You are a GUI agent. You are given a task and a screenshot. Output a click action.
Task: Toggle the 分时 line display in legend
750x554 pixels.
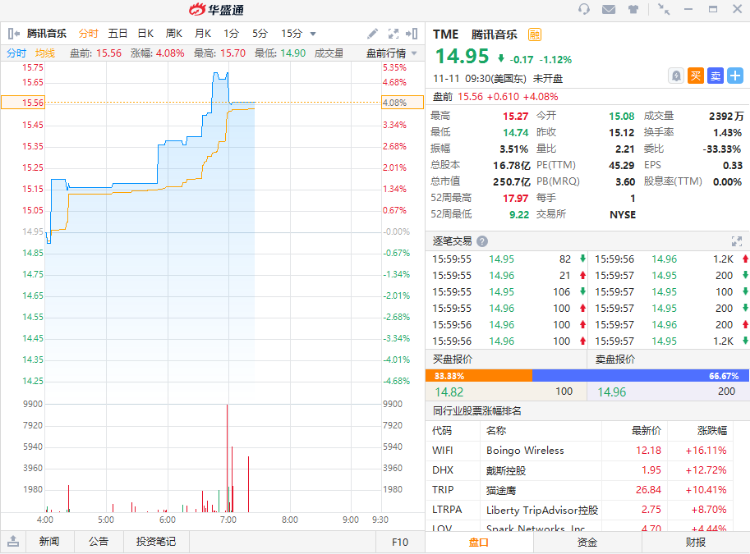(x=17, y=53)
